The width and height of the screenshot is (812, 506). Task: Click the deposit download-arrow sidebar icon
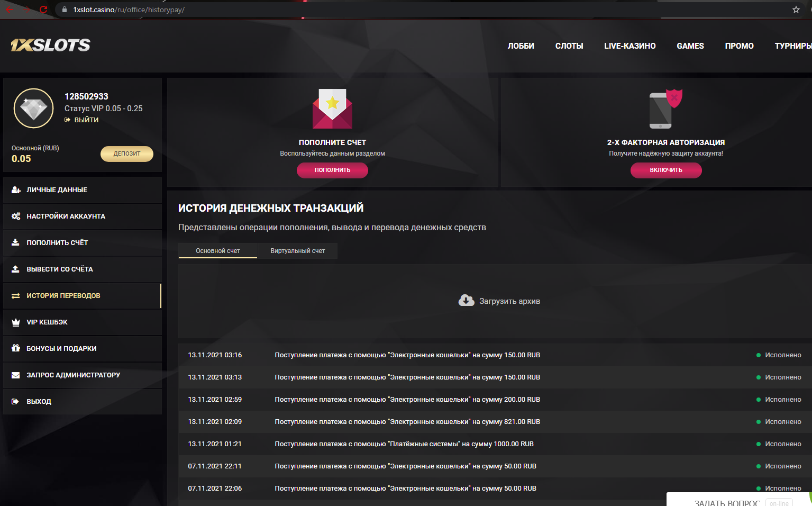[x=16, y=243]
